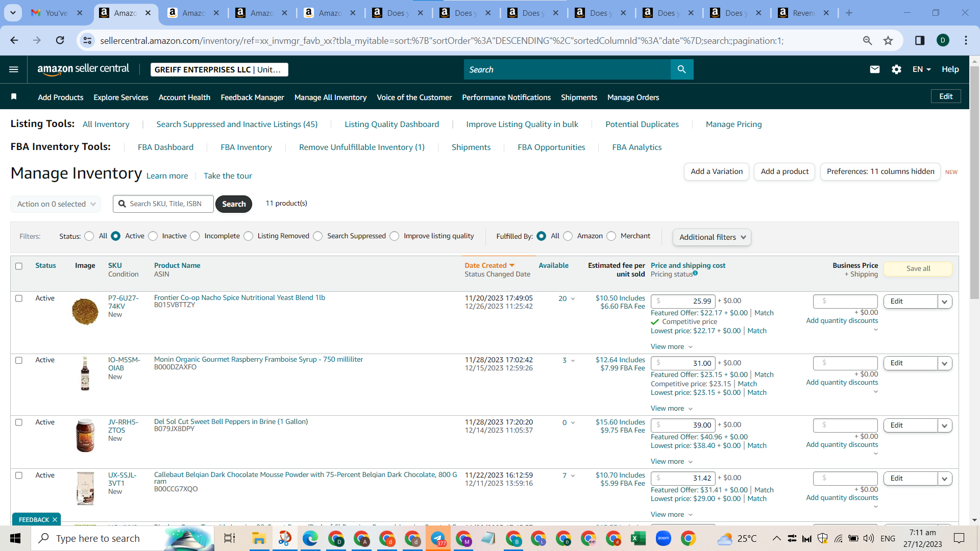The height and width of the screenshot is (551, 980).
Task: Select Improve listing quality filter
Action: click(x=395, y=236)
